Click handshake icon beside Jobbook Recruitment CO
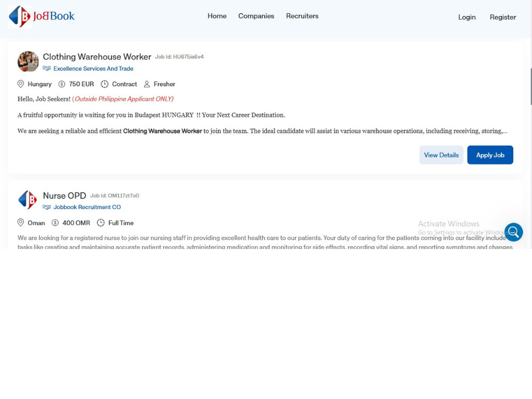The height and width of the screenshot is (399, 532). point(46,207)
